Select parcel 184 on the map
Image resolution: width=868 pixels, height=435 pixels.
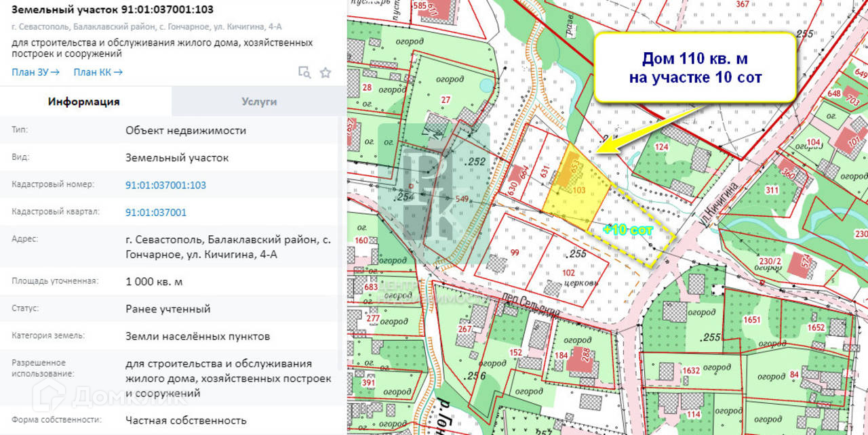click(x=561, y=355)
